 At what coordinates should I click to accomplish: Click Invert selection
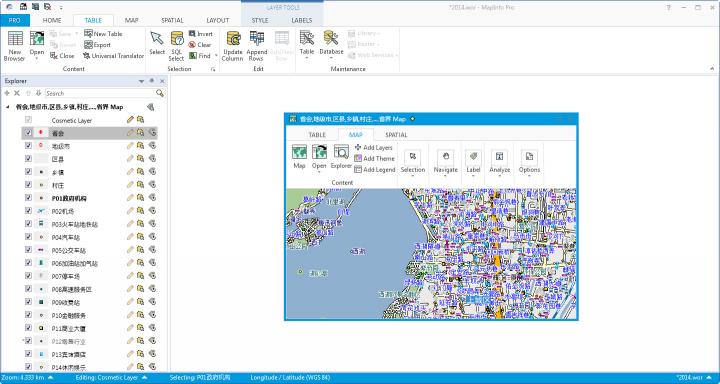pos(201,34)
